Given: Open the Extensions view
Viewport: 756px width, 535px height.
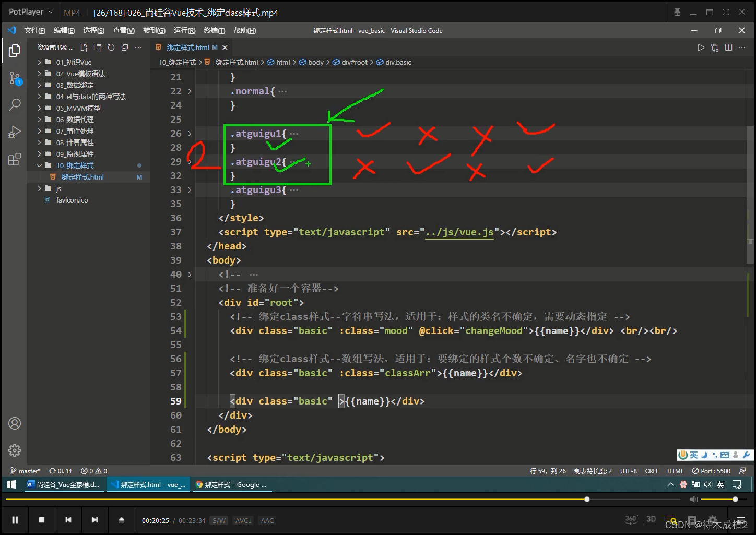Looking at the screenshot, I should [15, 159].
